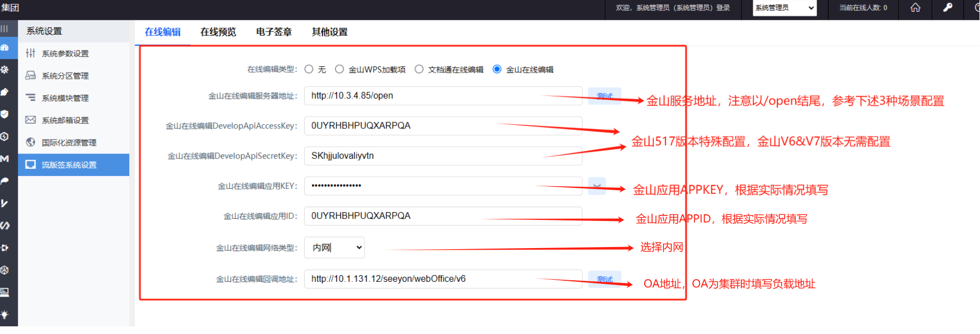Open the 内网 network type dropdown
Viewport: 980px width, 334px height.
tap(334, 248)
